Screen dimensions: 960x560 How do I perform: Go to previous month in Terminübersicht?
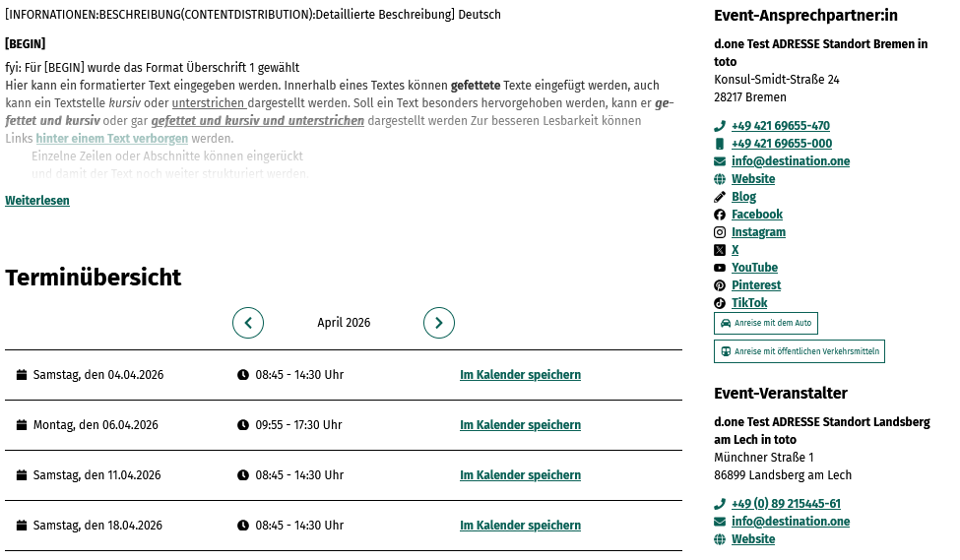(x=248, y=323)
